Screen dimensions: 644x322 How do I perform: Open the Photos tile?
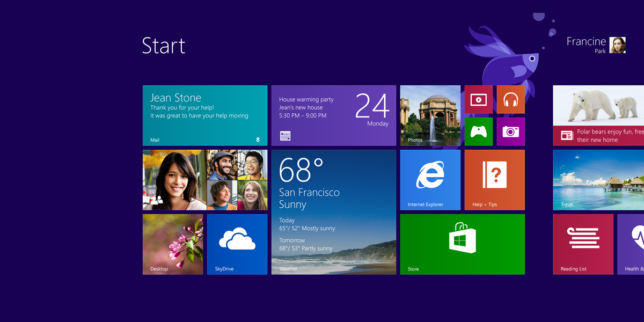430,115
